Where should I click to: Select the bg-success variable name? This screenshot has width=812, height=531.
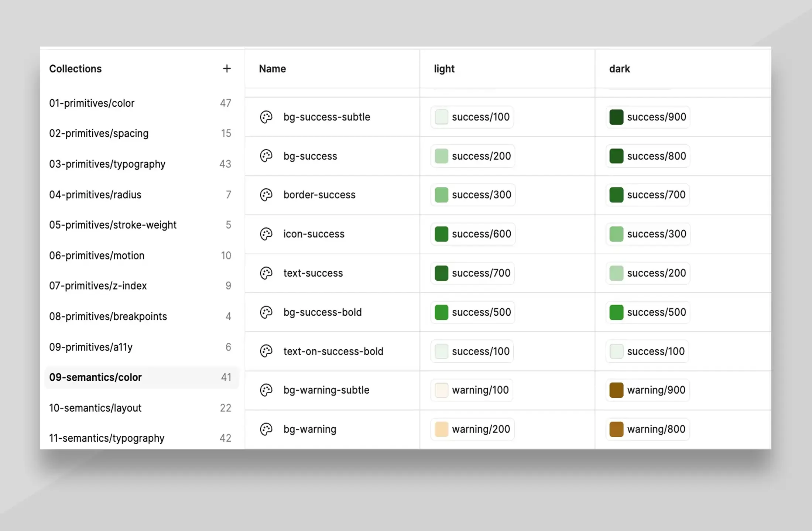[310, 156]
